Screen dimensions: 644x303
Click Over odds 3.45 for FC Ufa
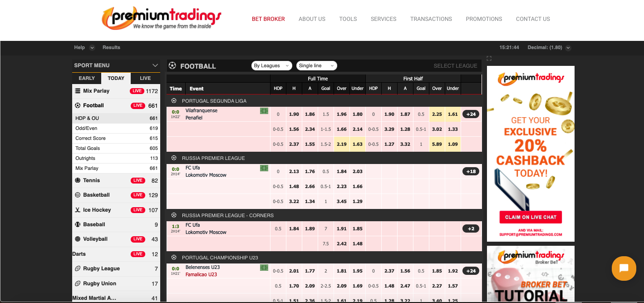click(342, 201)
